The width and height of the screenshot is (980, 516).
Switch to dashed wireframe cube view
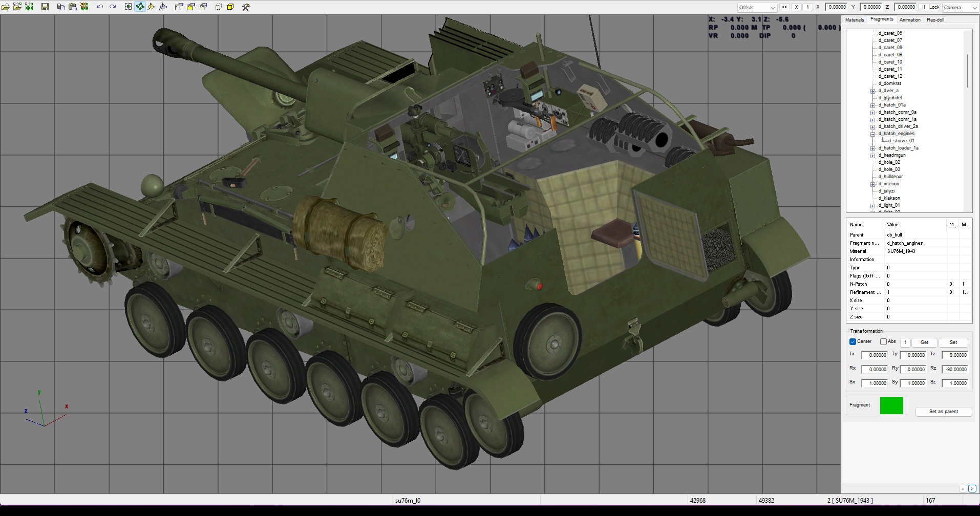click(219, 7)
